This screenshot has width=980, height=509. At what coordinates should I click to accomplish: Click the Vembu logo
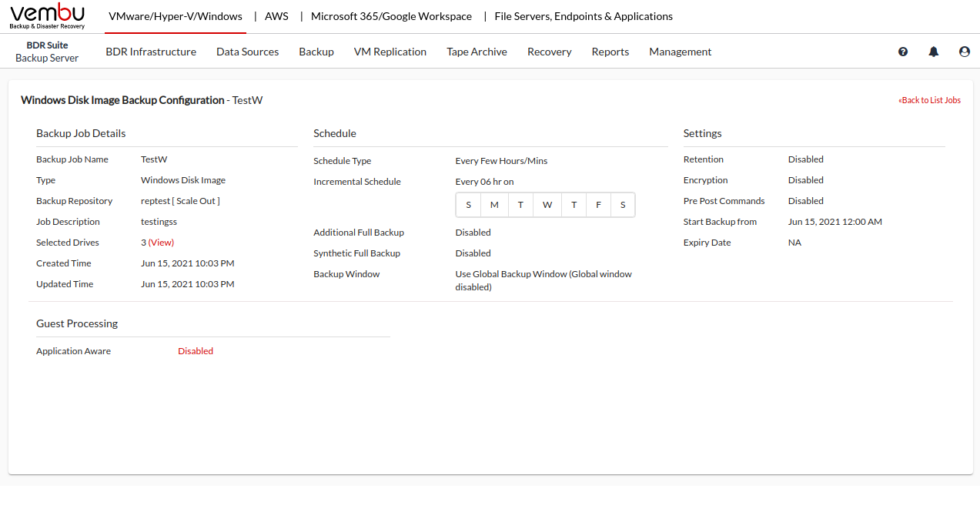pos(48,15)
